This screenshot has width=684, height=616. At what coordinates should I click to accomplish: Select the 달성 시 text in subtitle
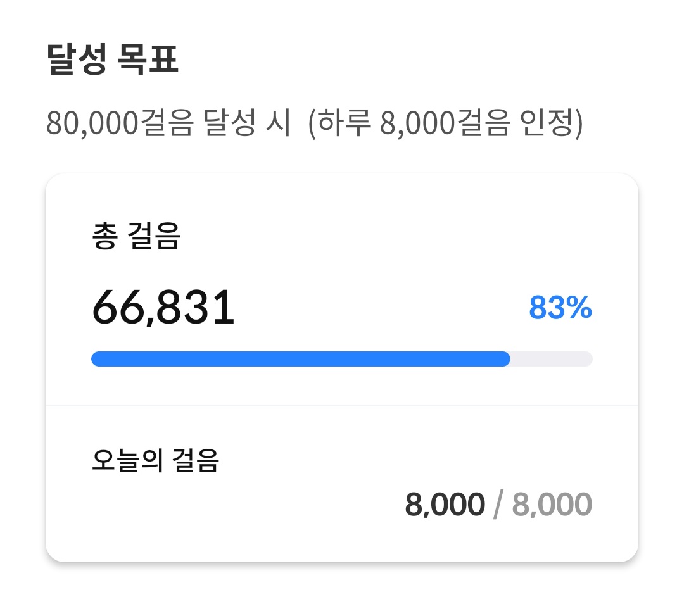click(x=247, y=125)
